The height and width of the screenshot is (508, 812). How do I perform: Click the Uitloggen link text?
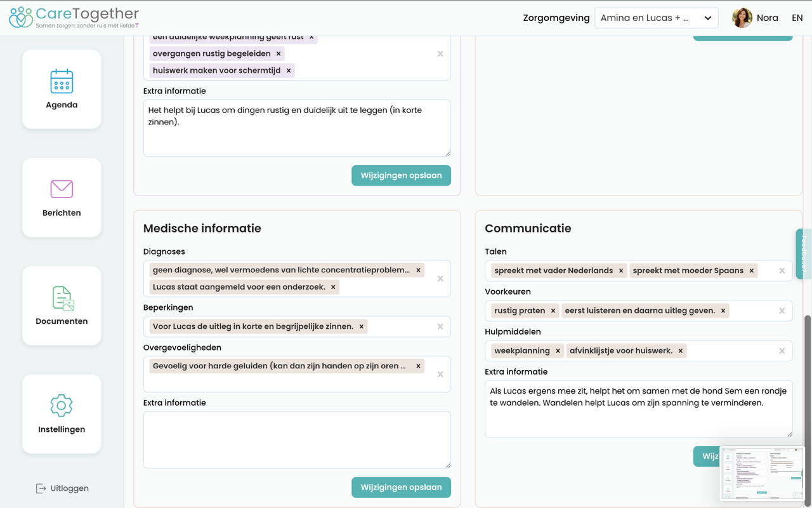pyautogui.click(x=70, y=488)
